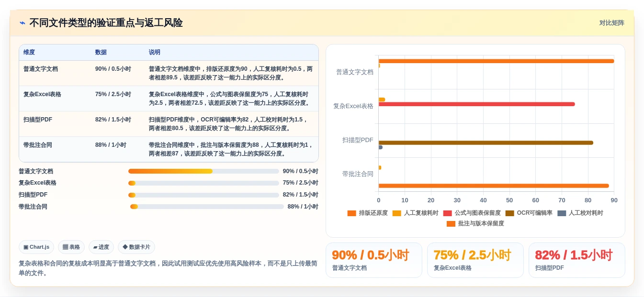Click the long orange bar for 带批注合同
This screenshot has width=644, height=297.
(x=494, y=186)
